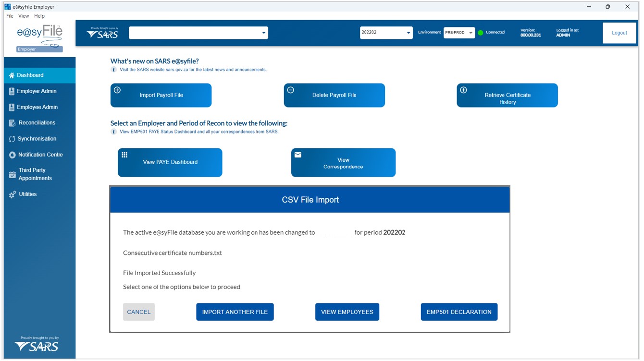Click the Employer Admin icon
This screenshot has height=361, width=644.
pyautogui.click(x=12, y=91)
